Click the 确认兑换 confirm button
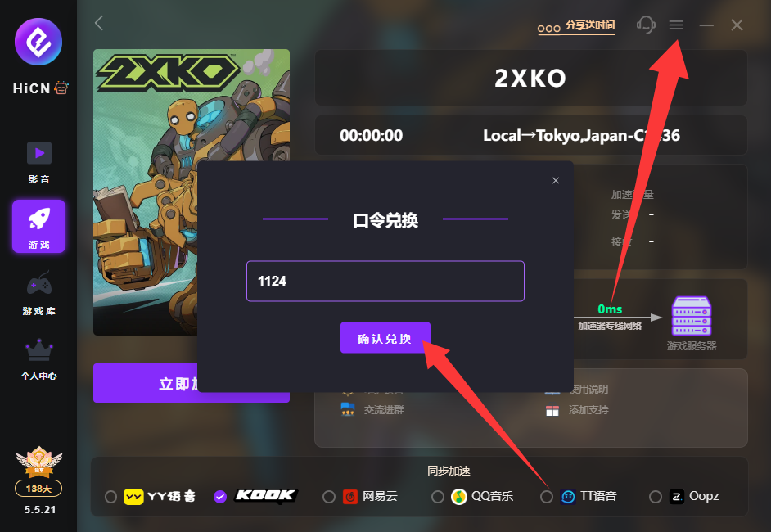This screenshot has height=532, width=771. pos(385,338)
